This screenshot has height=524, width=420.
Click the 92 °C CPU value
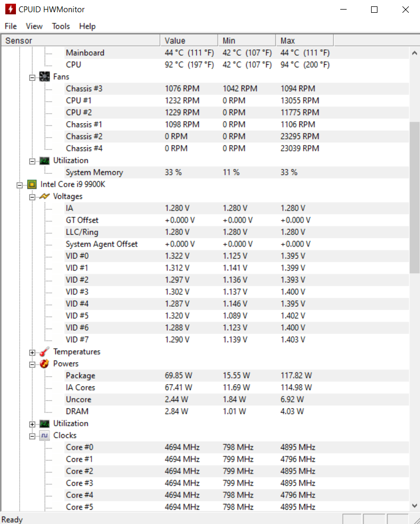(189, 65)
